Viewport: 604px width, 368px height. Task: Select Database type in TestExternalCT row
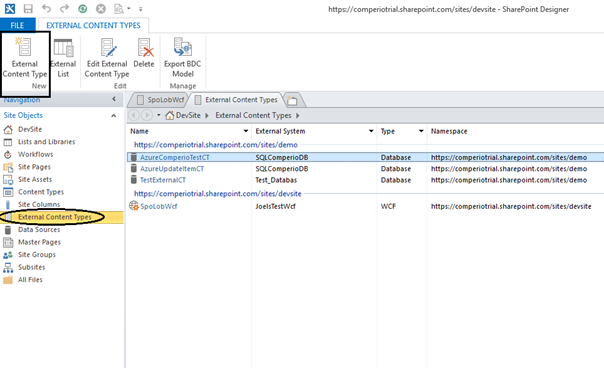coord(396,180)
